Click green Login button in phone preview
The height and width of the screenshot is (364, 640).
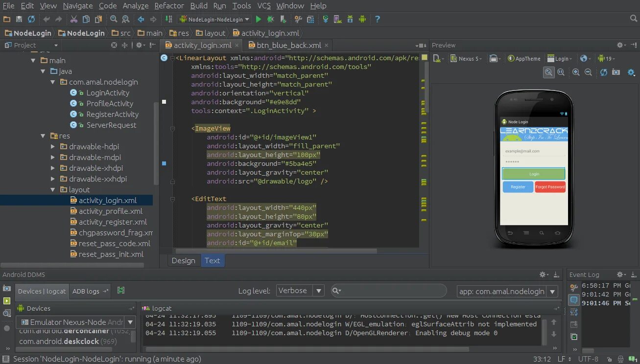click(x=534, y=174)
